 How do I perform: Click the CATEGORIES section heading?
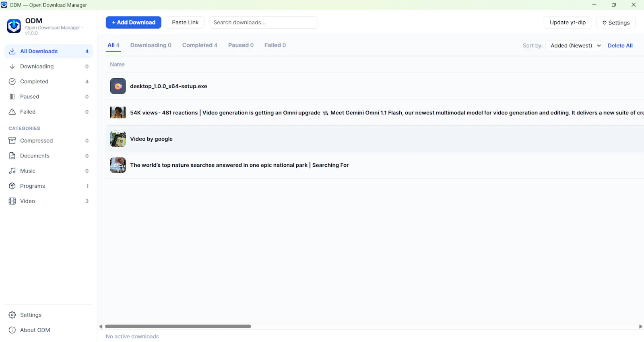click(x=24, y=129)
